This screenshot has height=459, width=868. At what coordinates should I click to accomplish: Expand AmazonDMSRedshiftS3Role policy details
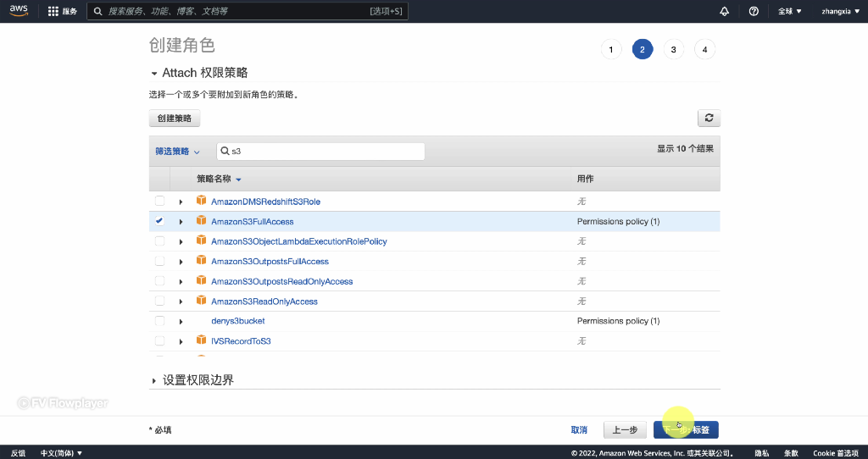181,202
